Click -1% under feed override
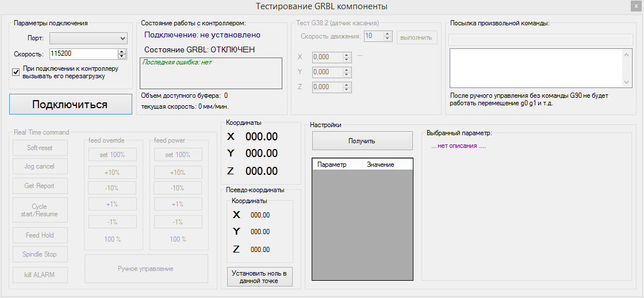 113,221
